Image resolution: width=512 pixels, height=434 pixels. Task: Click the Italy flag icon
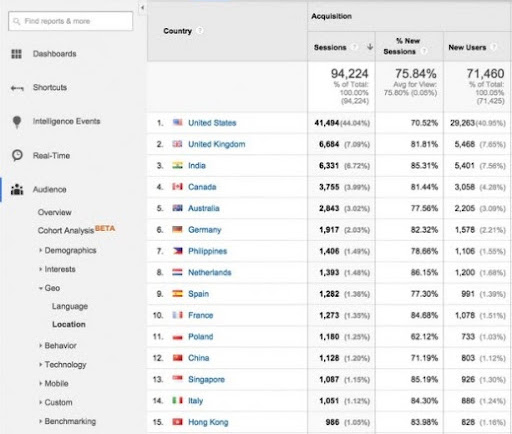pyautogui.click(x=177, y=400)
